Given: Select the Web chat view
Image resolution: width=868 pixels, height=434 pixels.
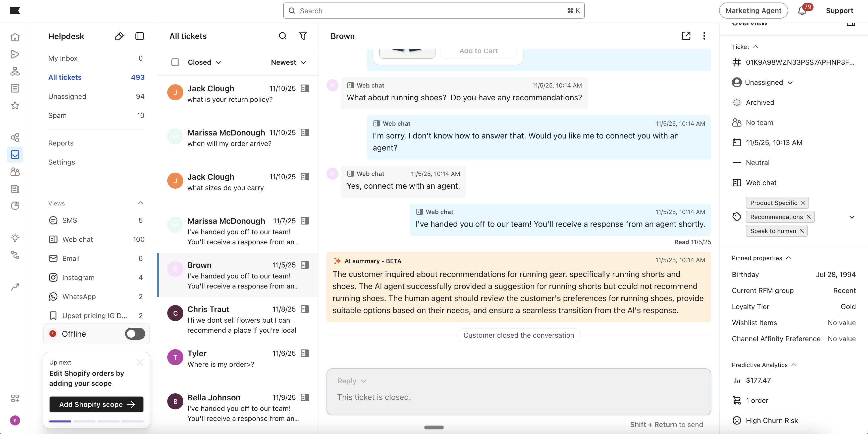Looking at the screenshot, I should pyautogui.click(x=78, y=239).
